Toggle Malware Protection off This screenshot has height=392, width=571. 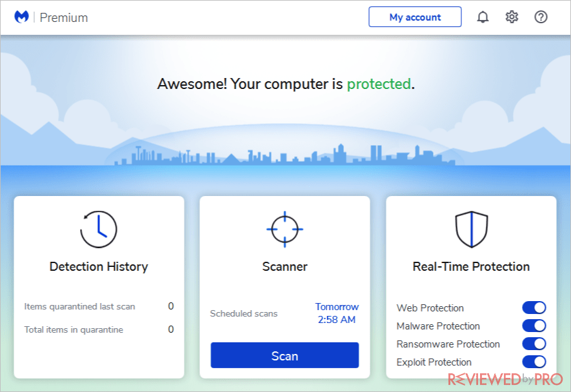[x=534, y=326]
